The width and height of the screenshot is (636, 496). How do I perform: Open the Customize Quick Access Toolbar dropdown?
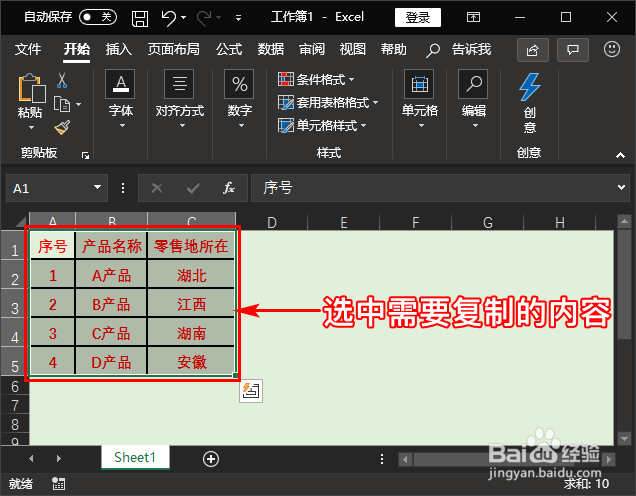238,18
